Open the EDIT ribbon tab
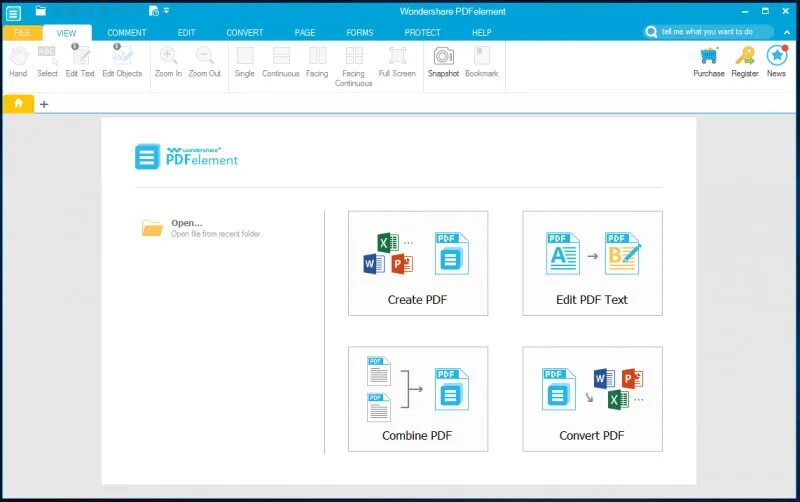Screen dimensions: 800x502 (186, 33)
